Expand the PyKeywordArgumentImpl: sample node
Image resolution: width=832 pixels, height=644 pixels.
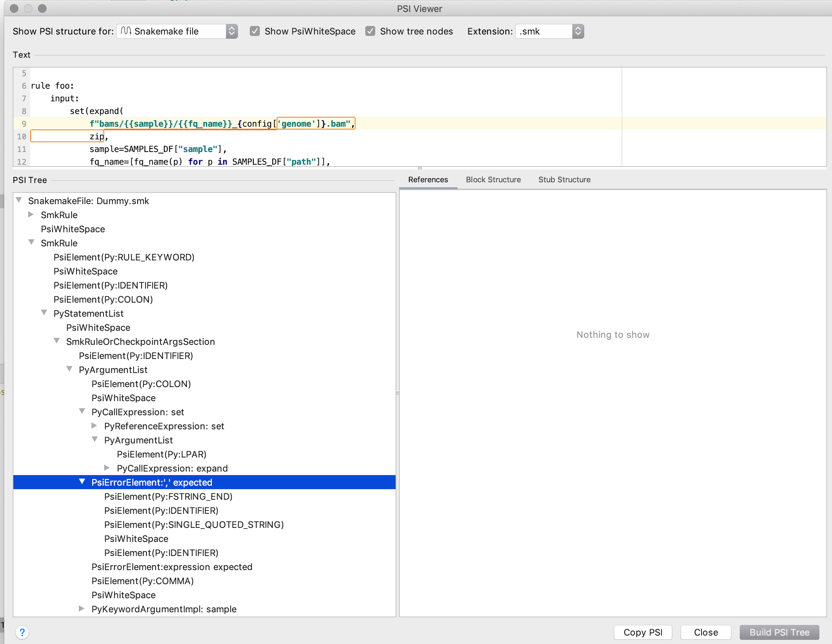(x=81, y=608)
